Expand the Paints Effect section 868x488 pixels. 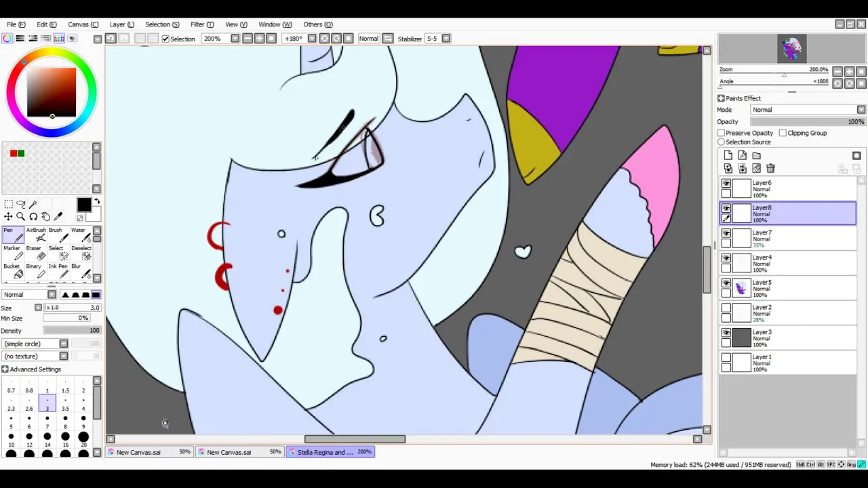point(722,98)
